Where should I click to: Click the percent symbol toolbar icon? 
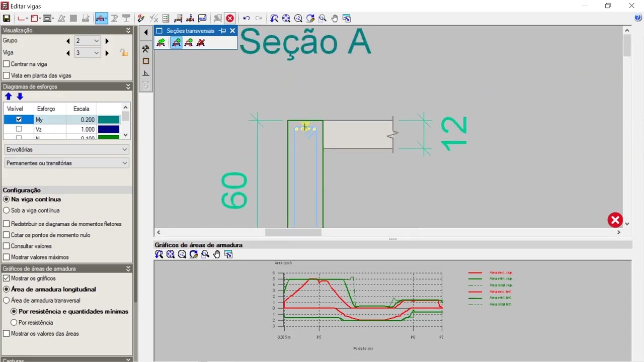153,18
